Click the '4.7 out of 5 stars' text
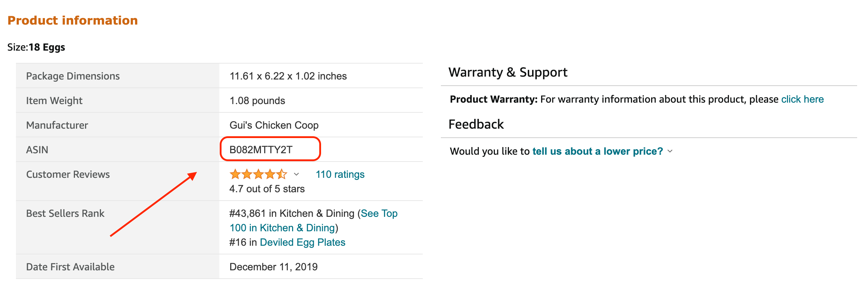The width and height of the screenshot is (868, 292). point(267,189)
